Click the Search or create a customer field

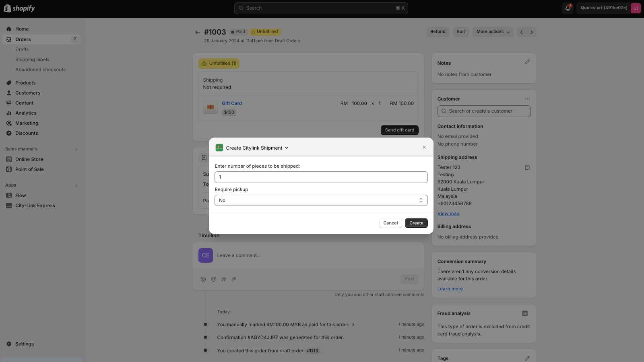click(484, 111)
